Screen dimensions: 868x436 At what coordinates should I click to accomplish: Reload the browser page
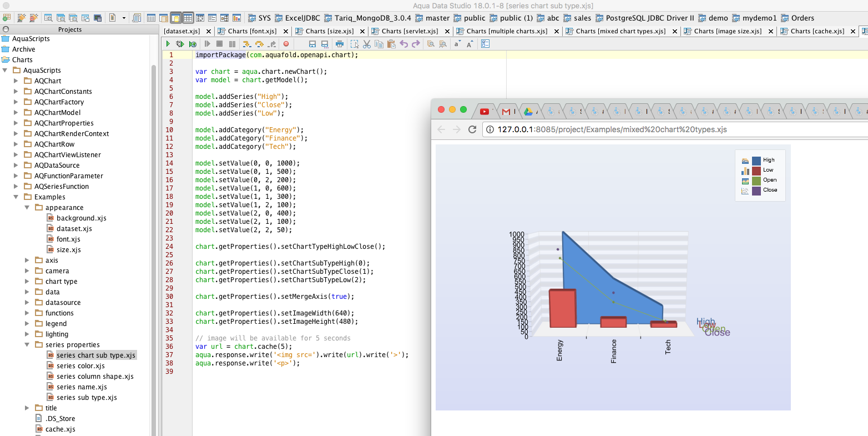click(472, 129)
